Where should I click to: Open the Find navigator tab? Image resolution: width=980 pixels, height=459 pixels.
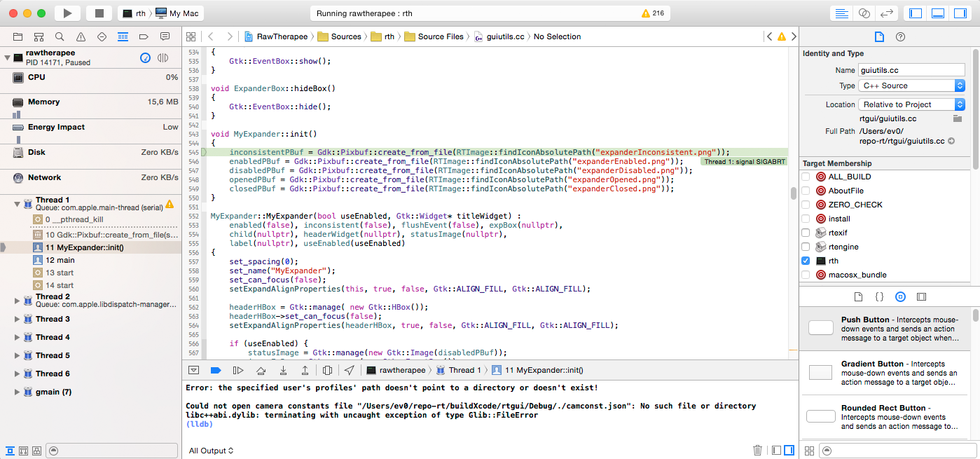[60, 36]
